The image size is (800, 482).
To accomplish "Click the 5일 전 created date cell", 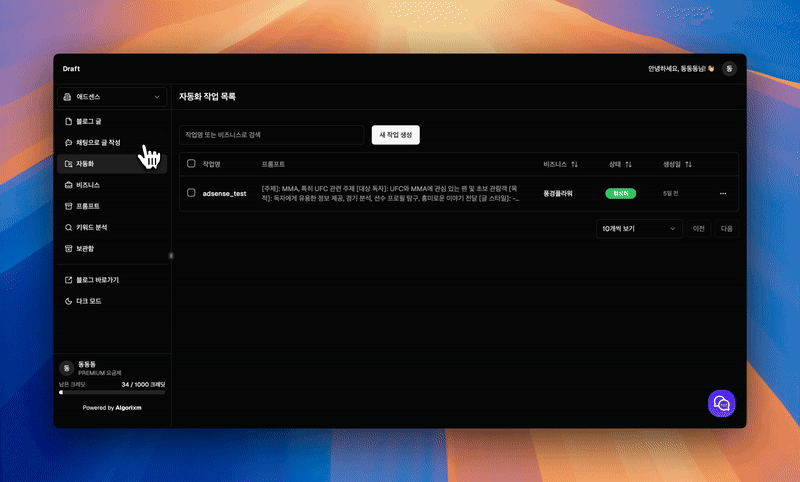I will pos(670,194).
